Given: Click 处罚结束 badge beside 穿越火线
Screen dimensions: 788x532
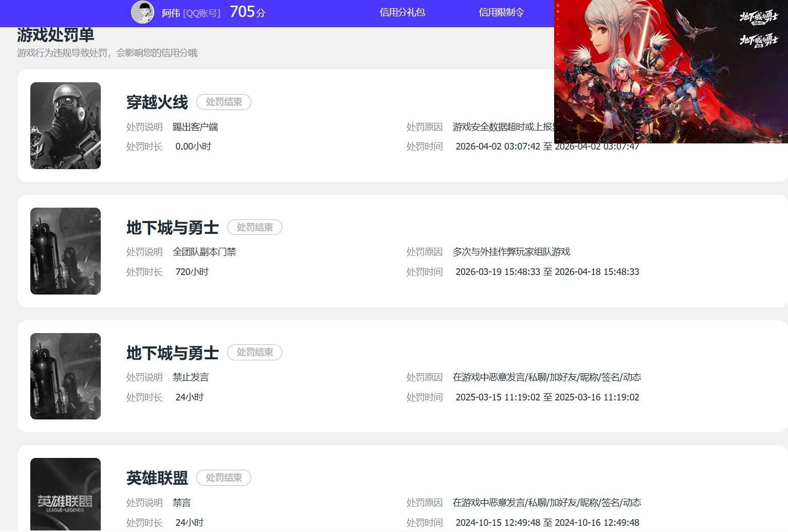Looking at the screenshot, I should 224,102.
